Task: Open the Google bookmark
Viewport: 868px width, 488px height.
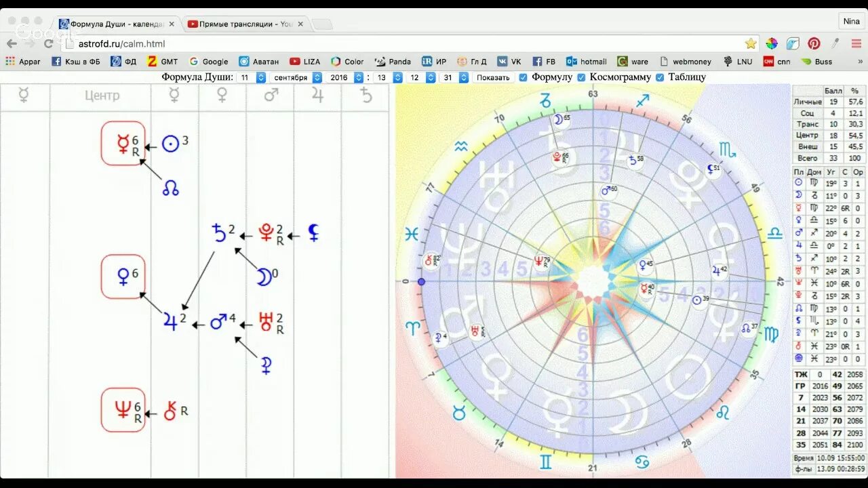Action: tap(209, 61)
